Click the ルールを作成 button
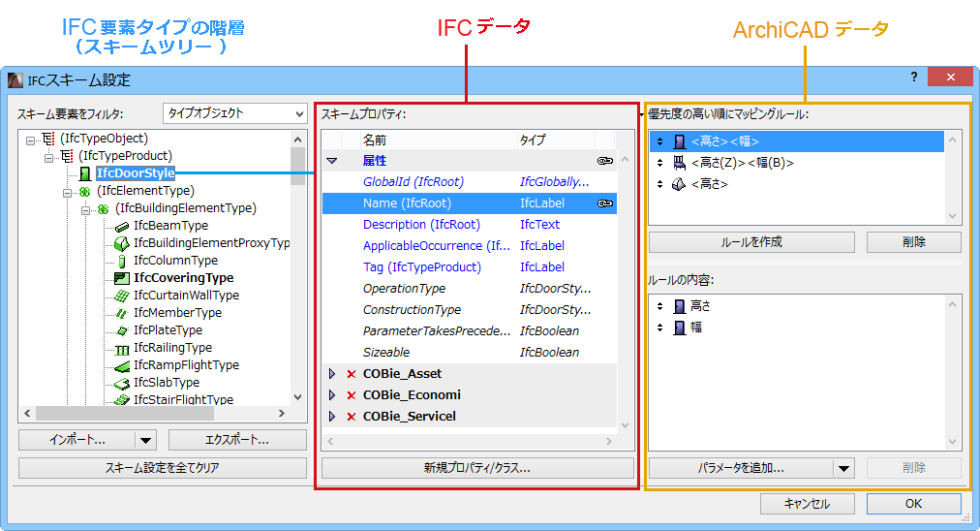980x531 pixels. tap(751, 242)
